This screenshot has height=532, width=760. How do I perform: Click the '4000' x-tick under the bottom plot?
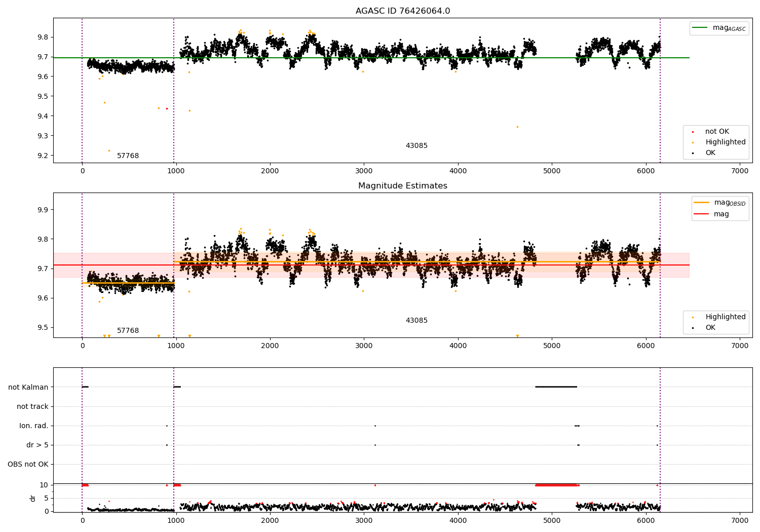point(458,520)
